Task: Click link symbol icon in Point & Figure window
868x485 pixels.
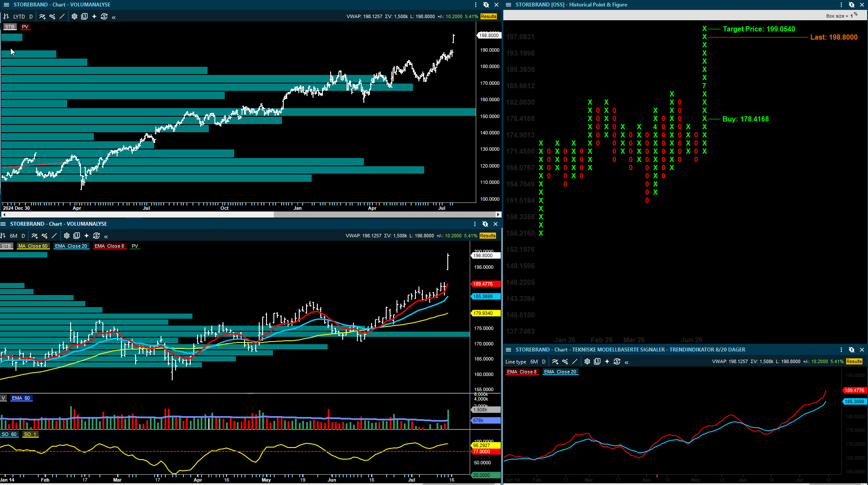Action: [852, 5]
